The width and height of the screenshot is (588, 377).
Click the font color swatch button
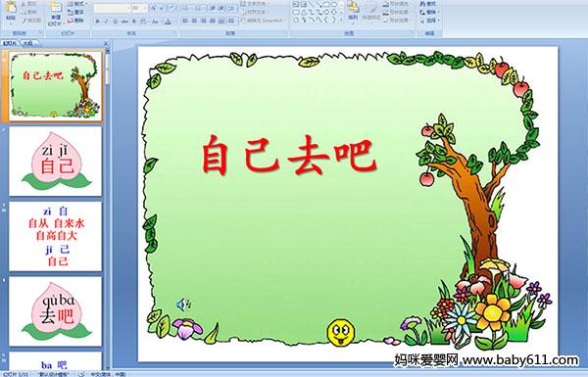coord(168,22)
